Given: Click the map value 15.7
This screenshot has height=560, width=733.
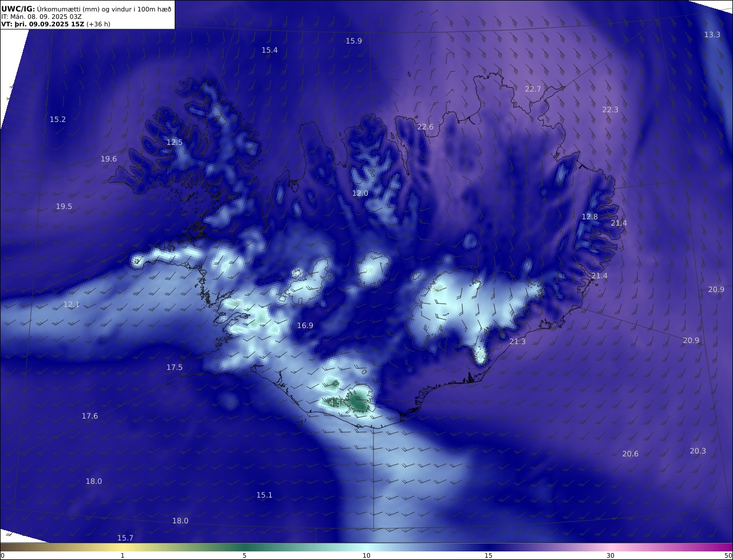Looking at the screenshot, I should pos(125,538).
